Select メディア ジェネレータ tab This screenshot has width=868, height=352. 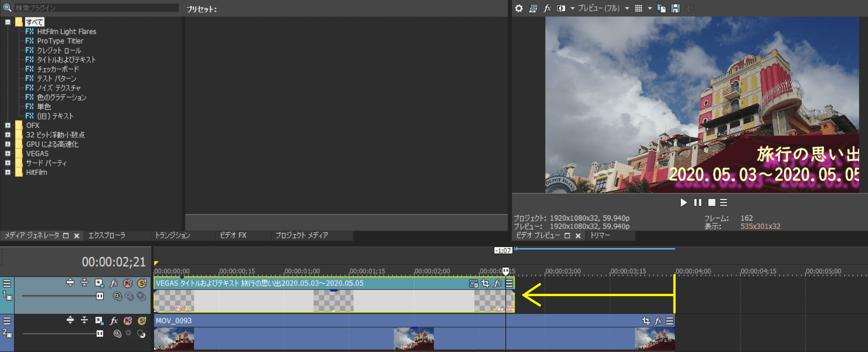[32, 235]
